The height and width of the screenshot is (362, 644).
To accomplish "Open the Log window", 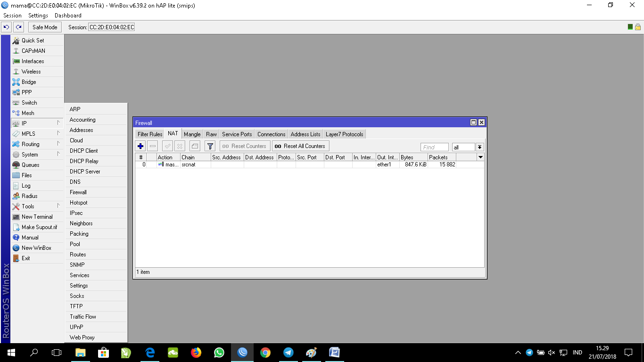I will [x=37, y=186].
